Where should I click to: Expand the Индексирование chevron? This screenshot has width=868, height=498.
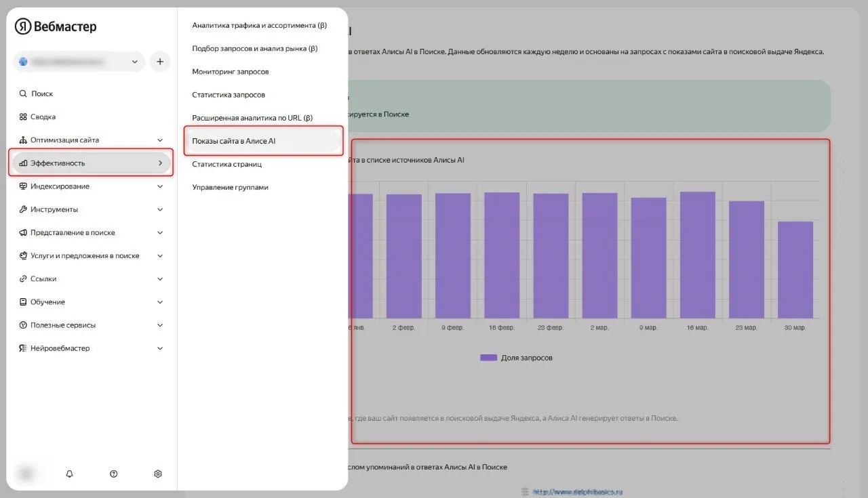click(x=160, y=186)
